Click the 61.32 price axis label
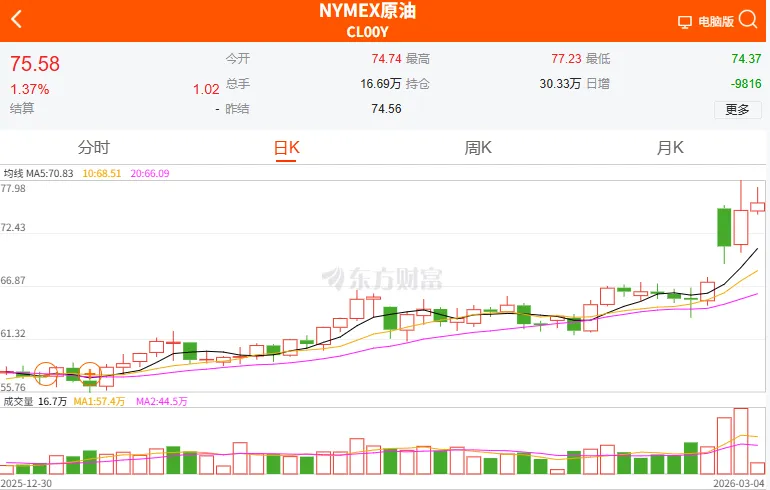The width and height of the screenshot is (770, 490). (x=13, y=334)
